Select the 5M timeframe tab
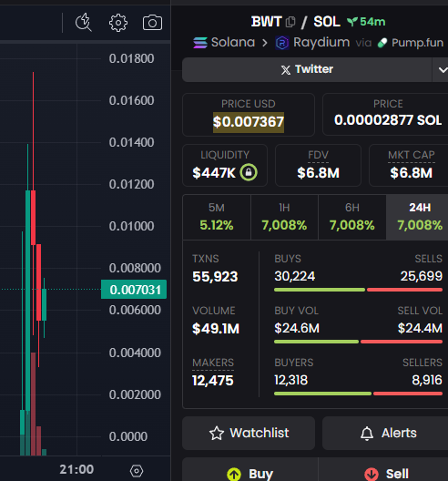 click(217, 217)
